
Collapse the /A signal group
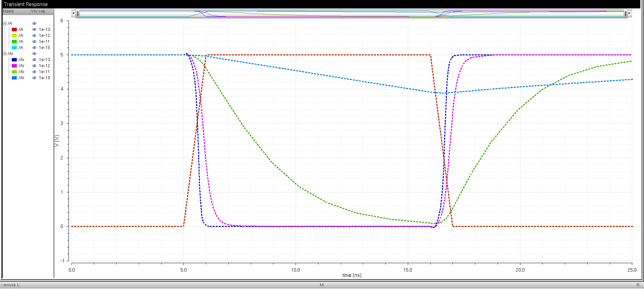click(5, 23)
